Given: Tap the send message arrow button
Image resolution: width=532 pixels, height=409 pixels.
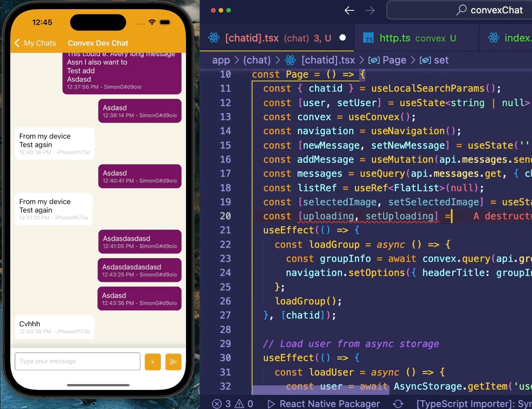Looking at the screenshot, I should pyautogui.click(x=173, y=362).
